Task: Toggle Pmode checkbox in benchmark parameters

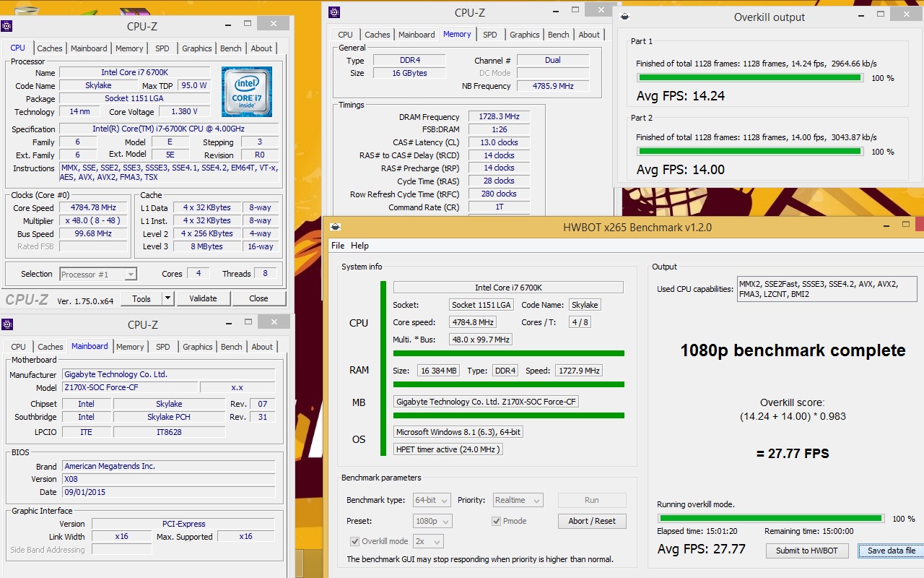Action: coord(497,521)
